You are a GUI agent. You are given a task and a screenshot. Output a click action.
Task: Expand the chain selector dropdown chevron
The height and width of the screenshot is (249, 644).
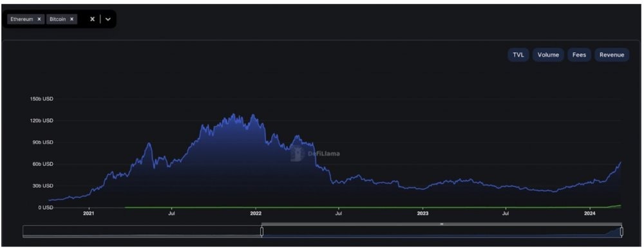click(108, 19)
